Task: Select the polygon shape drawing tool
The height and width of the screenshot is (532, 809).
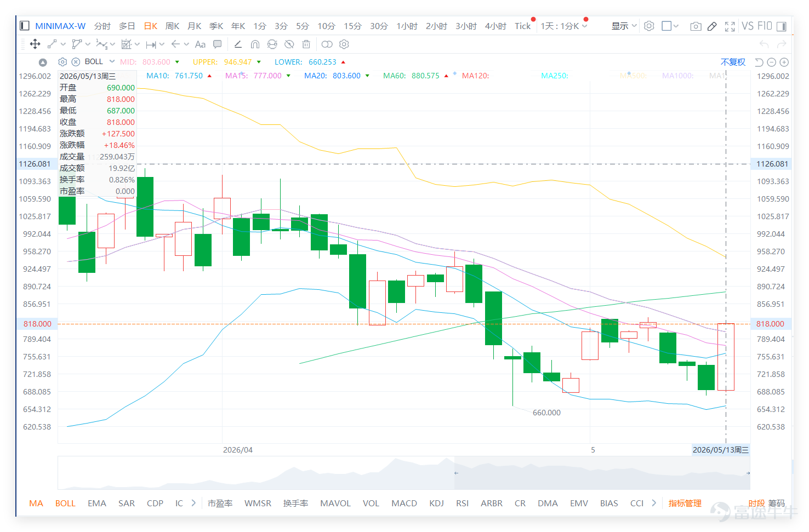Action: coord(77,44)
